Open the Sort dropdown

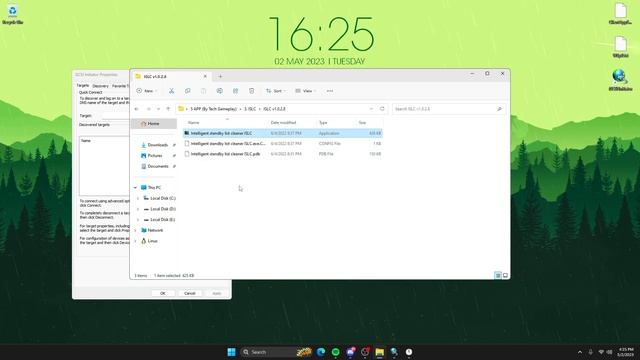tap(276, 91)
